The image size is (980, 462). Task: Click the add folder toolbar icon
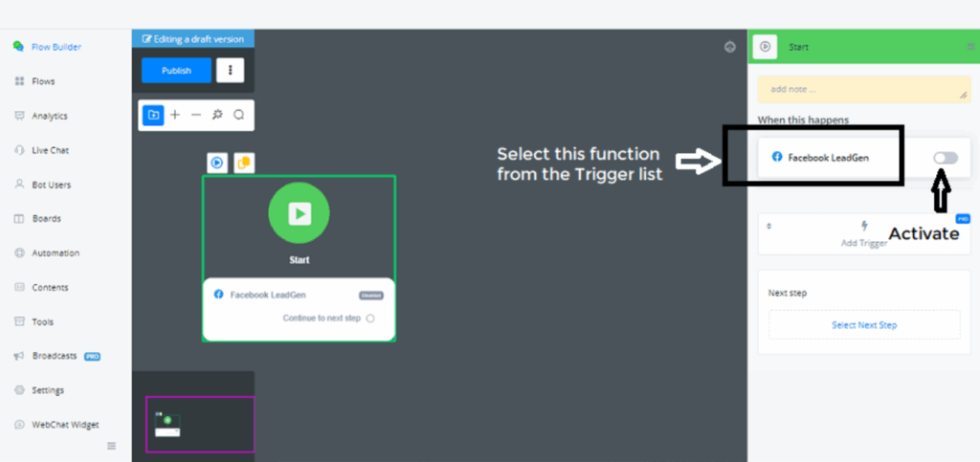(x=153, y=115)
